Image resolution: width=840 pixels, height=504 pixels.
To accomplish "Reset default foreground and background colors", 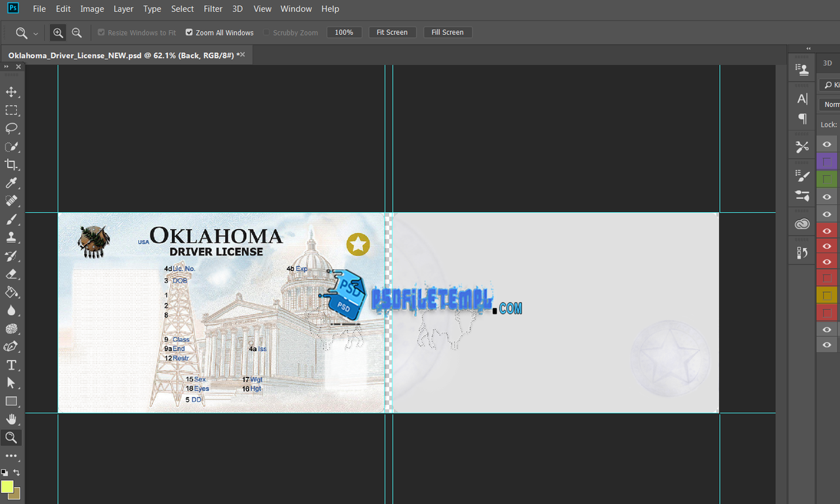I will (x=5, y=472).
